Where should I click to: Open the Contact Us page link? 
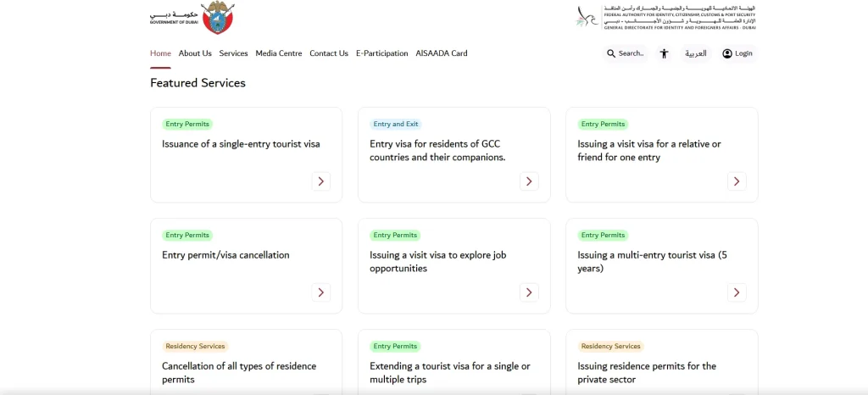pyautogui.click(x=329, y=53)
